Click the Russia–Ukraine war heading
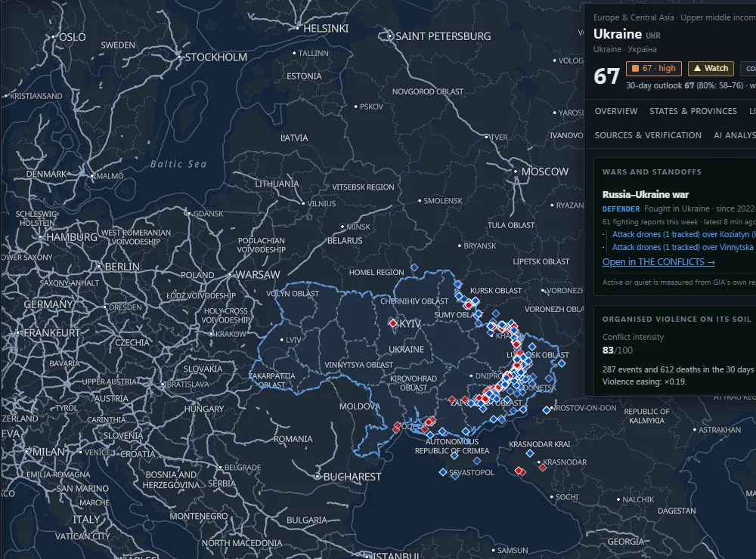The width and height of the screenshot is (756, 559). coord(645,195)
